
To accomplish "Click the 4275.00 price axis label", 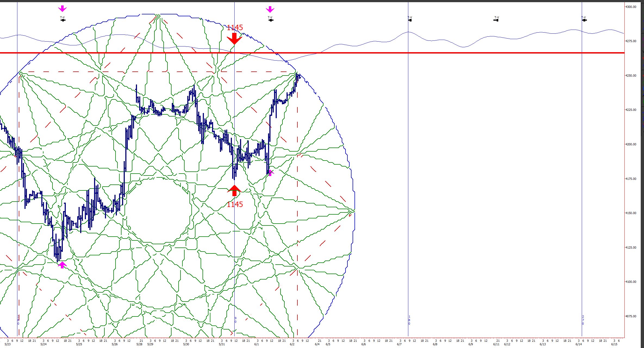I will click(x=631, y=41).
